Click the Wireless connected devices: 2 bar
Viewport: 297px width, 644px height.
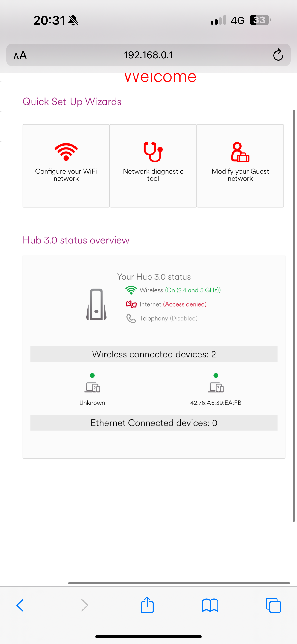pyautogui.click(x=154, y=354)
